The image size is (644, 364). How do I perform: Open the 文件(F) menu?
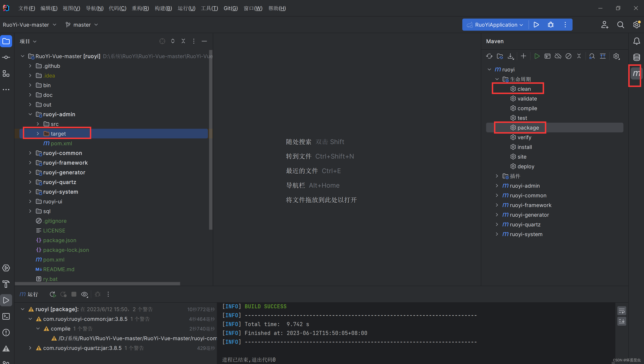pos(27,8)
